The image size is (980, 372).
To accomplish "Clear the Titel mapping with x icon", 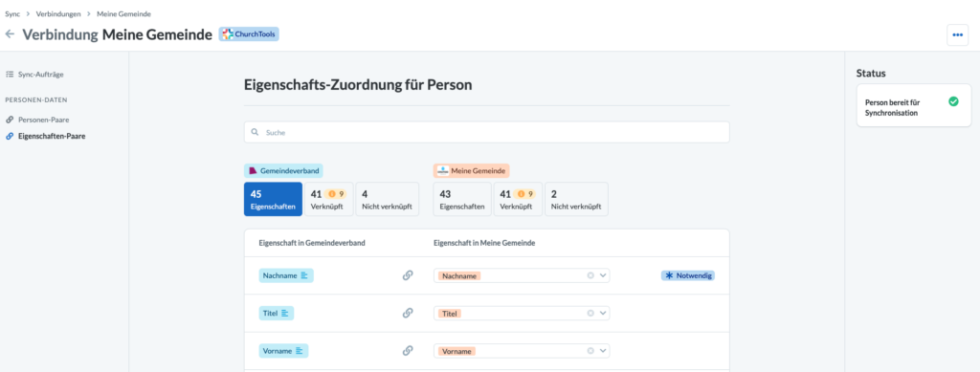I will 590,314.
